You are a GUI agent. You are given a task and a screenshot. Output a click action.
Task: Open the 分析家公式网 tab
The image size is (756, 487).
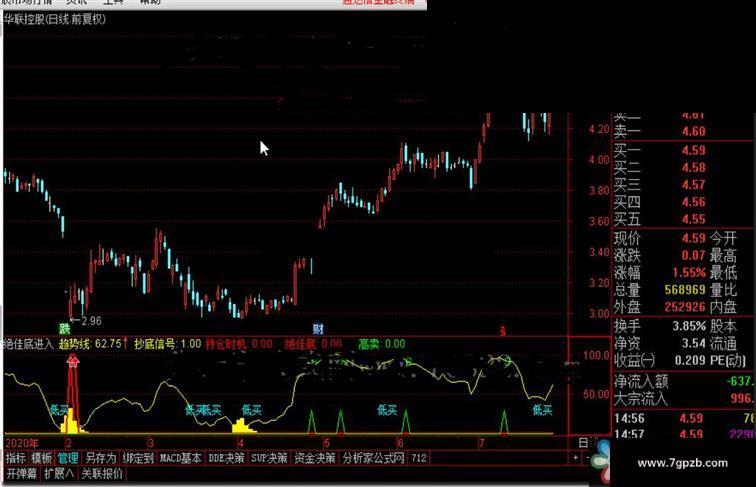373,458
